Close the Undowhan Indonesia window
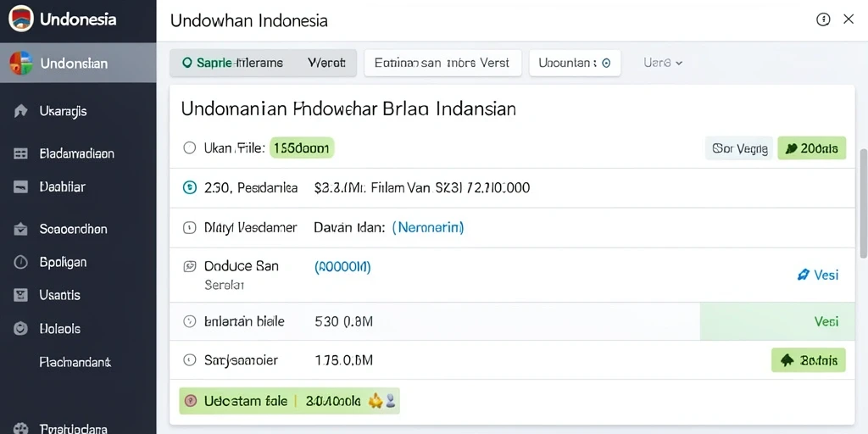Screen dimensions: 868x434 coord(848,19)
